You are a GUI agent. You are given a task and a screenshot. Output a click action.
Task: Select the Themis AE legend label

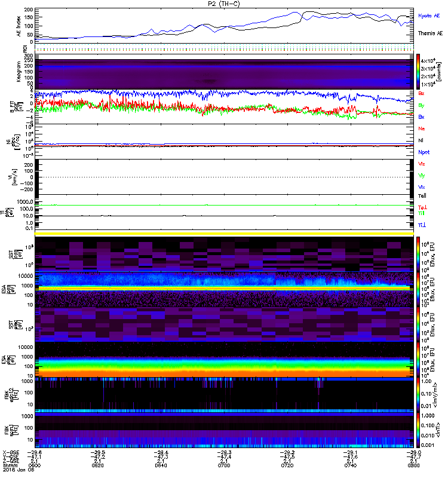pyautogui.click(x=430, y=33)
